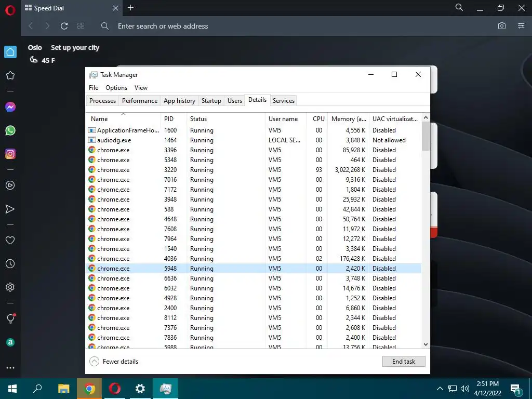Open WhatsApp in the Opera sidebar
This screenshot has height=399, width=532.
(x=10, y=130)
